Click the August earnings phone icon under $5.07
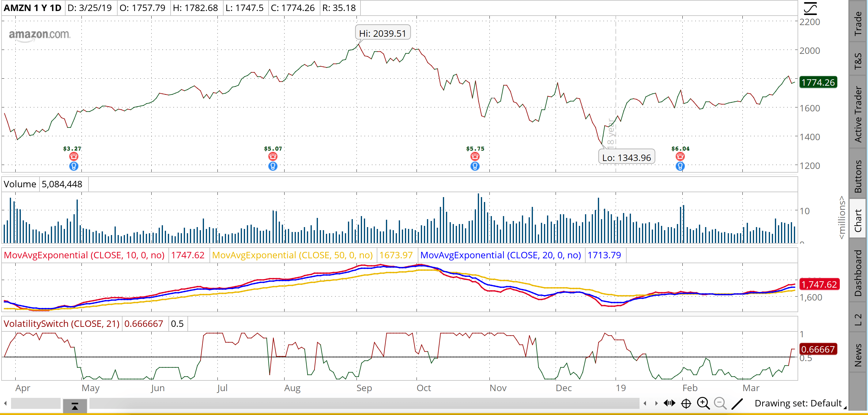Image resolution: width=868 pixels, height=415 pixels. point(273,156)
